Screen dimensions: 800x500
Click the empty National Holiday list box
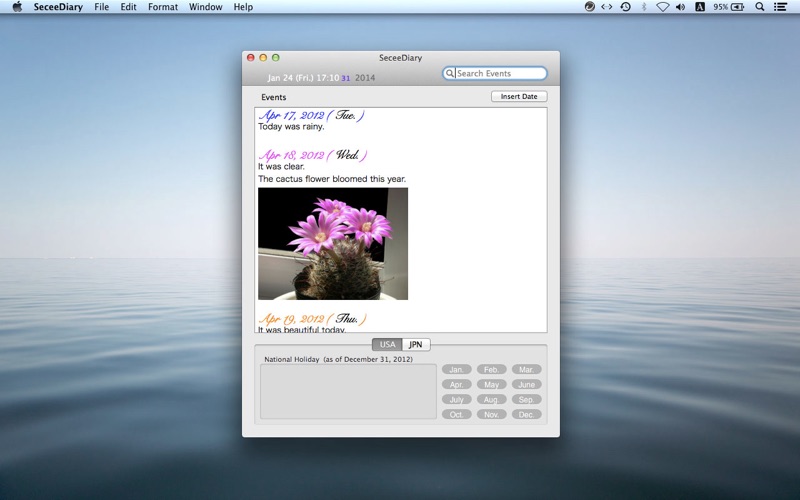tap(348, 392)
